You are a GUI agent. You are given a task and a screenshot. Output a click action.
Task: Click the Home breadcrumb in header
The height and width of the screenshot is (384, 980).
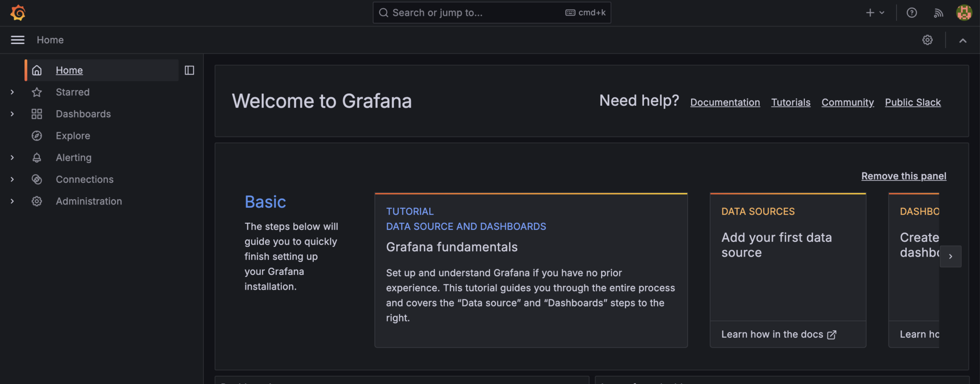[x=50, y=40]
